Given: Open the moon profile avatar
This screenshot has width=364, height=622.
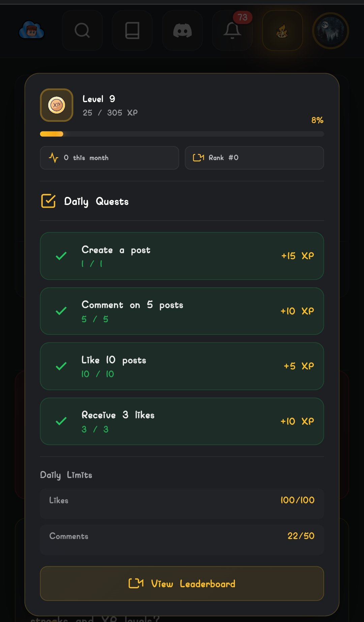Looking at the screenshot, I should (330, 31).
